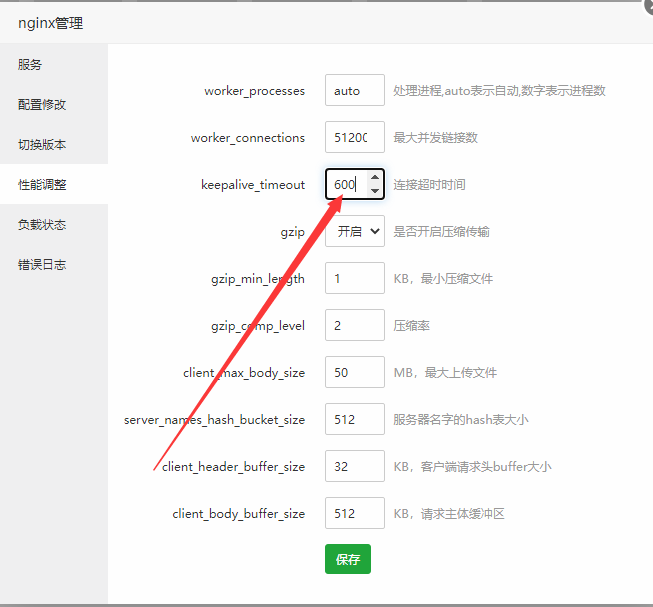Viewport: 653px width, 607px height.
Task: Click the client_header_buffer_size input field
Action: tap(354, 466)
